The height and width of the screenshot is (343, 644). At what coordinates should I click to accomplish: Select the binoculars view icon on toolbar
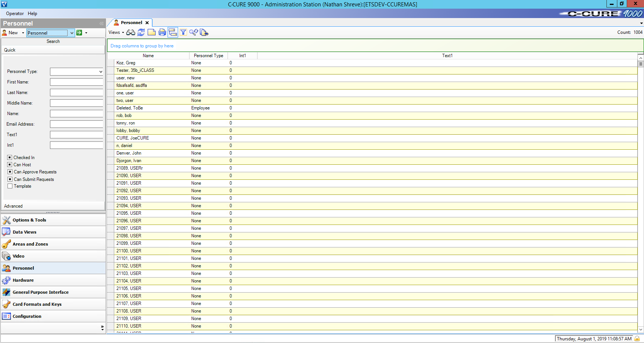pos(130,32)
